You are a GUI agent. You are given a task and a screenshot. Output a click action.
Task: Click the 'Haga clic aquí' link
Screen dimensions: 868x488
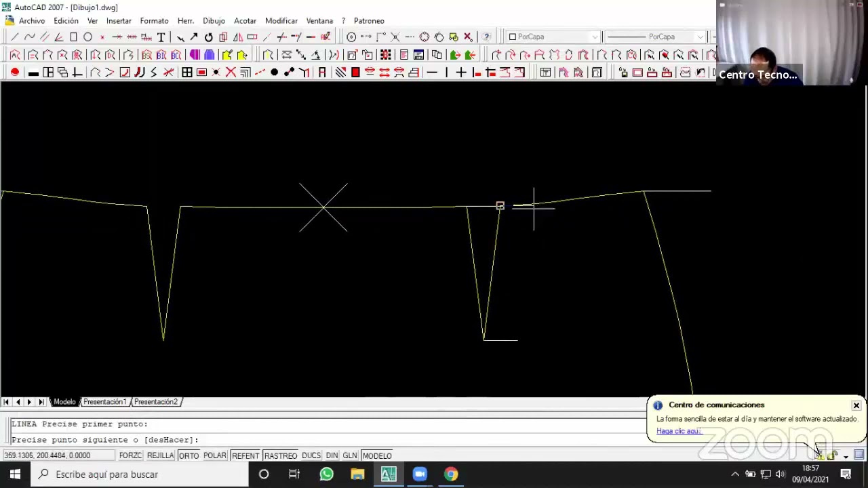(678, 431)
